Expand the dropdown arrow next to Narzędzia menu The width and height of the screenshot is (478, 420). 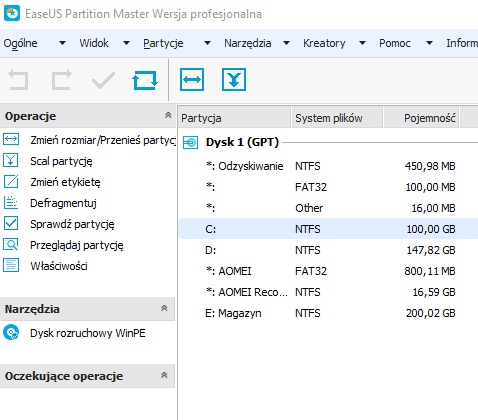pos(286,43)
